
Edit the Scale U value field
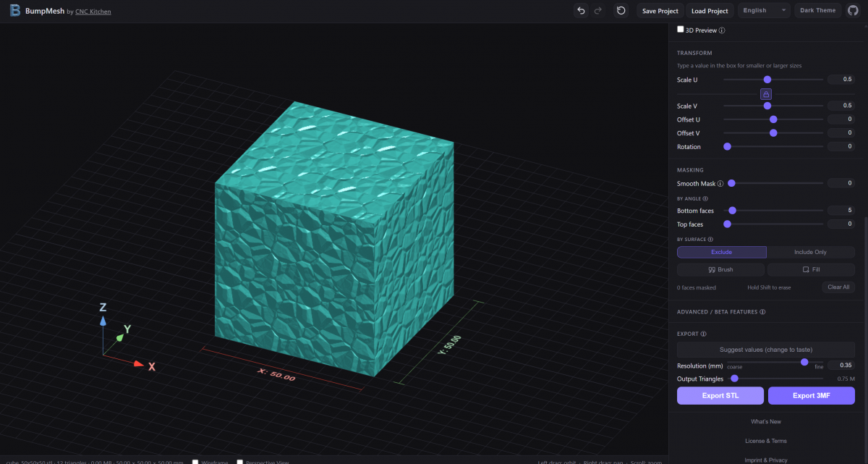(x=841, y=80)
